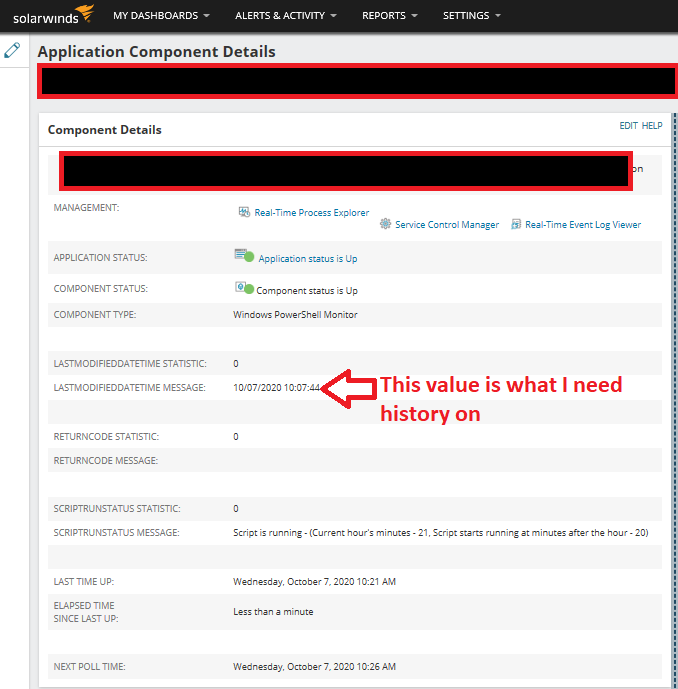This screenshot has width=678, height=689.
Task: Click the Script is running status message
Action: 441,533
